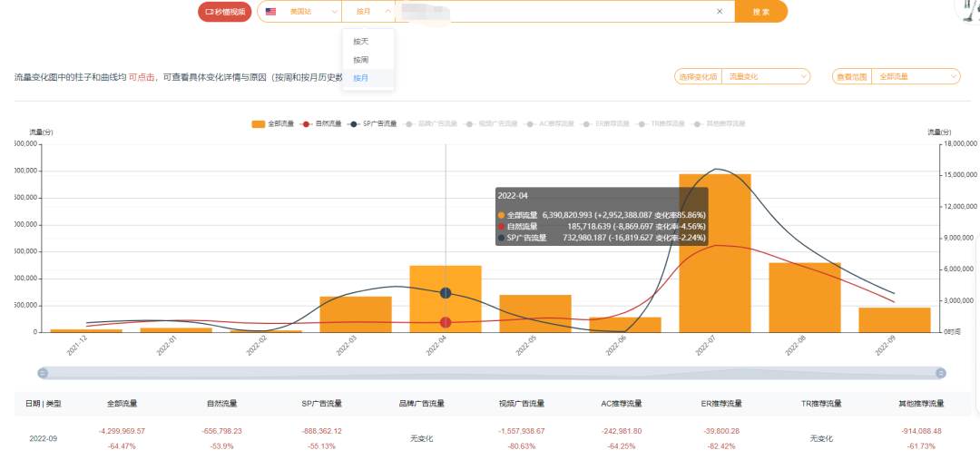Screen dimensions: 980x460
Task: Open the 流量变化 change item dropdown
Action: click(766, 76)
